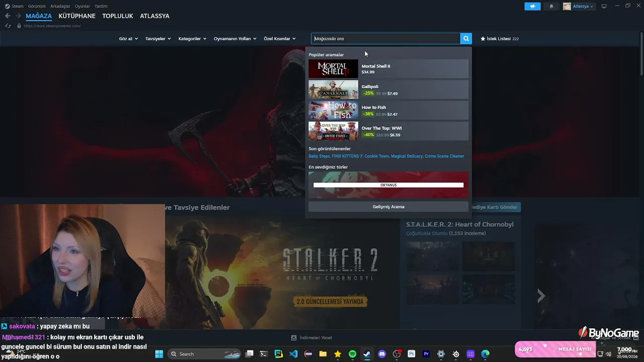The width and height of the screenshot is (644, 362).
Task: Launch Terminal from the taskbar
Action: (264, 354)
